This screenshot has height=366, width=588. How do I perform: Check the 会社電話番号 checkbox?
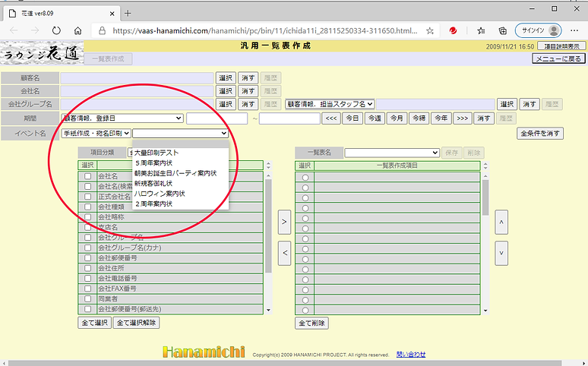[x=88, y=278]
